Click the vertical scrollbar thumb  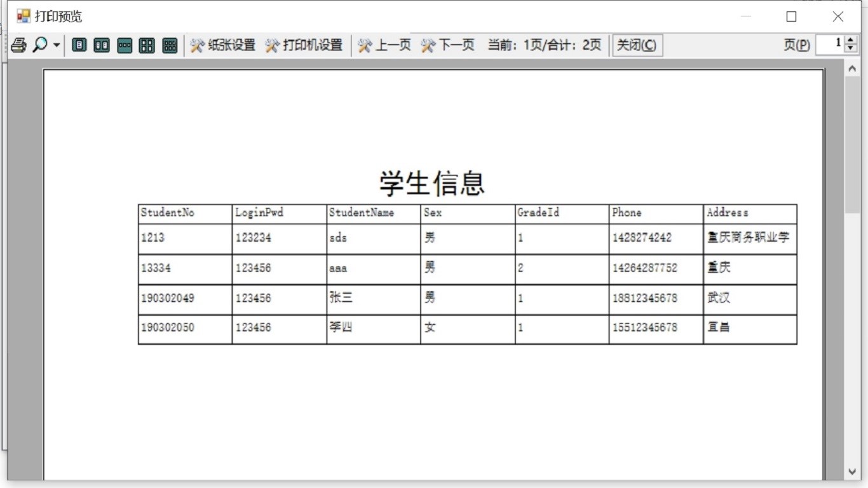click(x=852, y=145)
